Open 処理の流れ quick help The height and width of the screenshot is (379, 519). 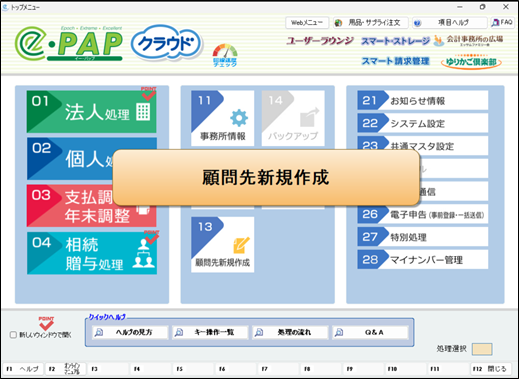(x=290, y=332)
